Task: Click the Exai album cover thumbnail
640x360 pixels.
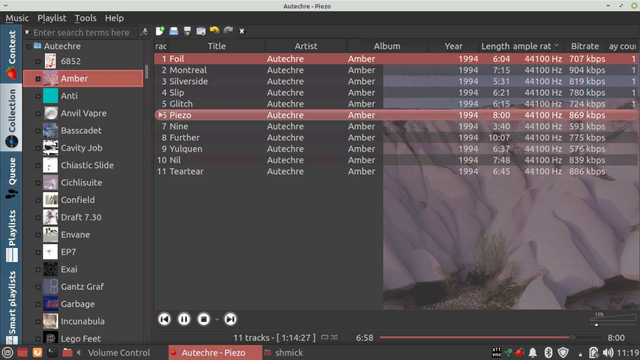Action: [x=51, y=269]
